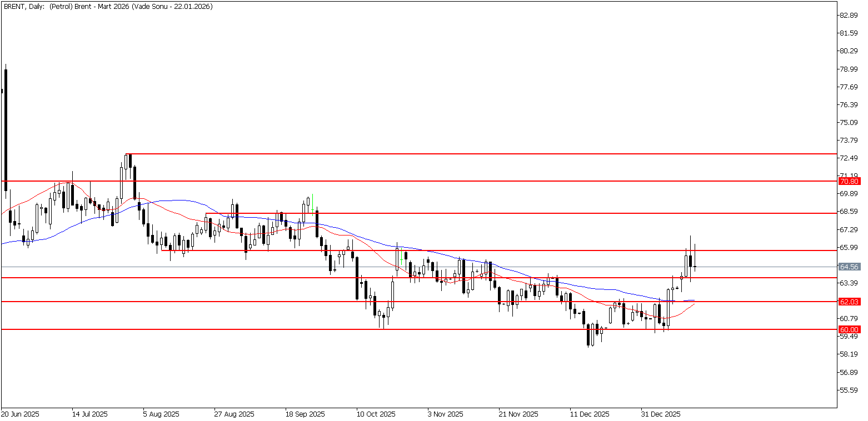
Task: Click the 77.69 price axis label
Action: [850, 87]
